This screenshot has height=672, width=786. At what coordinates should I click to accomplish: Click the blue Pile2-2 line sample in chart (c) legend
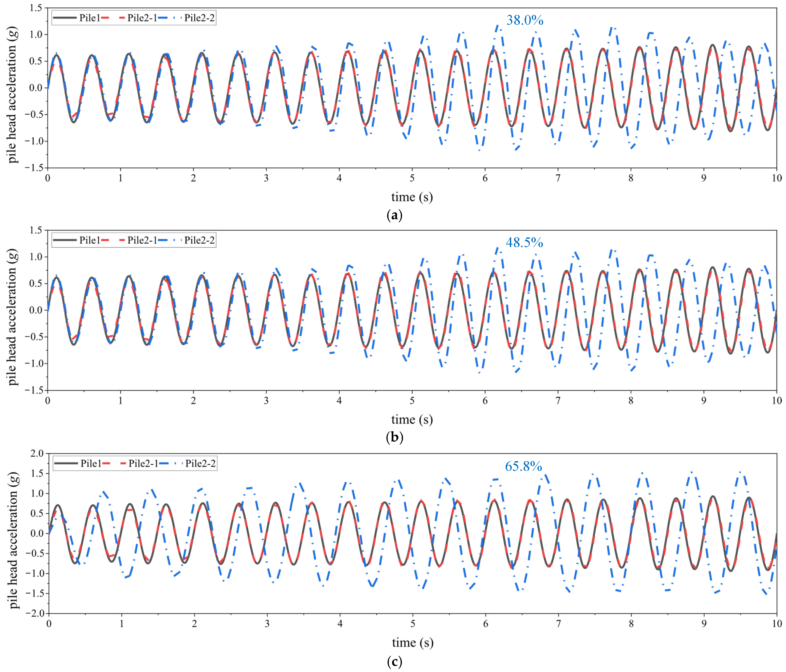(x=172, y=464)
